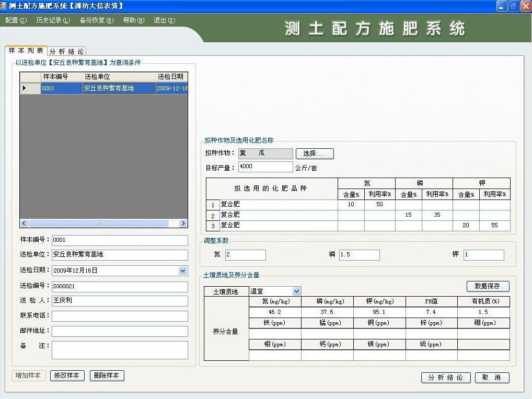Expand the 土壤质地 dropdown

pos(296,291)
